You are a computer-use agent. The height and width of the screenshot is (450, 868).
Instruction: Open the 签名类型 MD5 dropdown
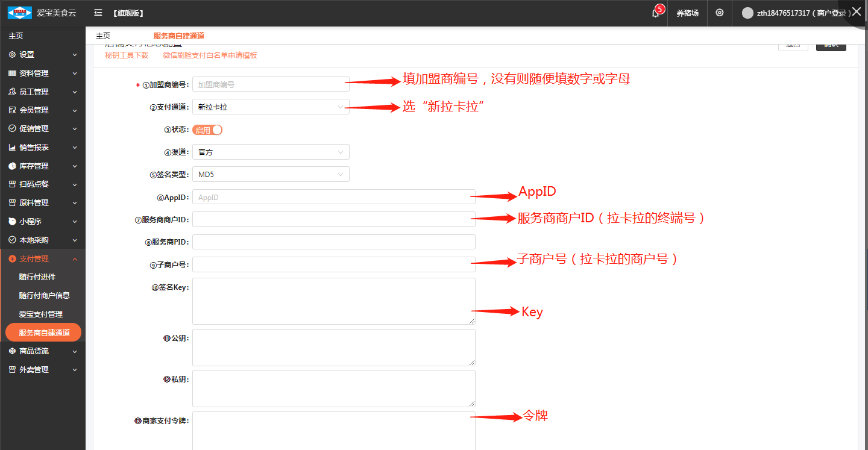271,175
